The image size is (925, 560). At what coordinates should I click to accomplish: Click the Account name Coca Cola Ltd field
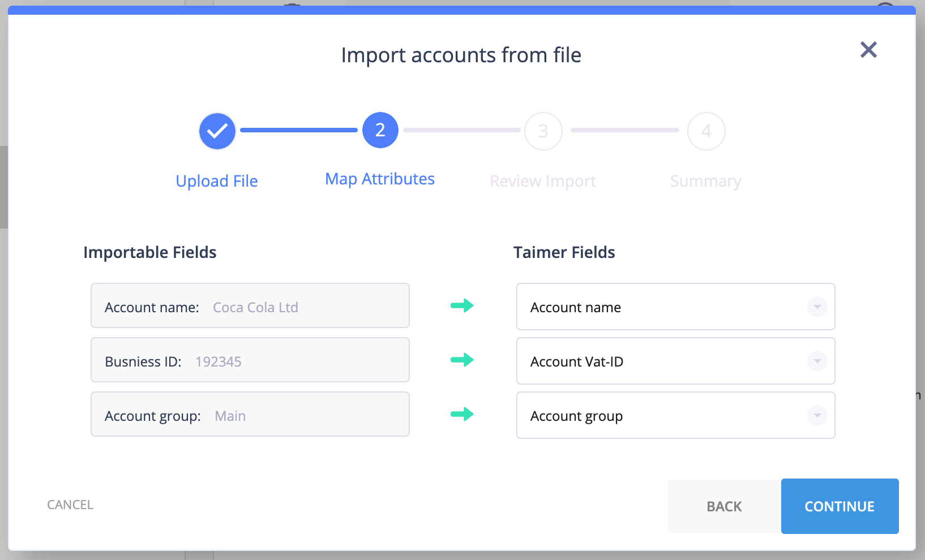(250, 306)
